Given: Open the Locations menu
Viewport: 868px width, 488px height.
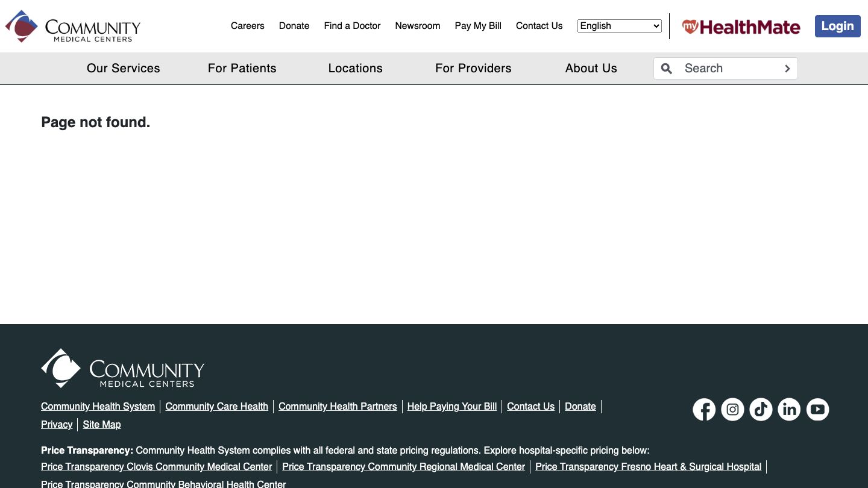Looking at the screenshot, I should [355, 68].
